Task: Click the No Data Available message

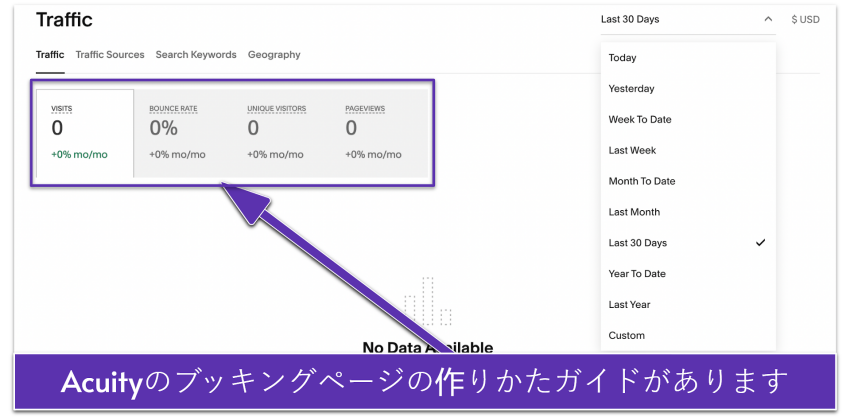Action: [x=428, y=347]
